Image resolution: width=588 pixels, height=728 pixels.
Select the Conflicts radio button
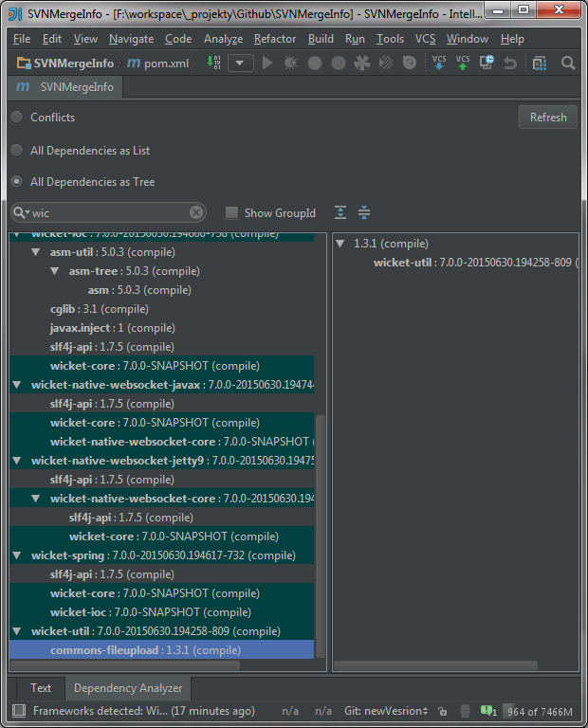pyautogui.click(x=17, y=117)
